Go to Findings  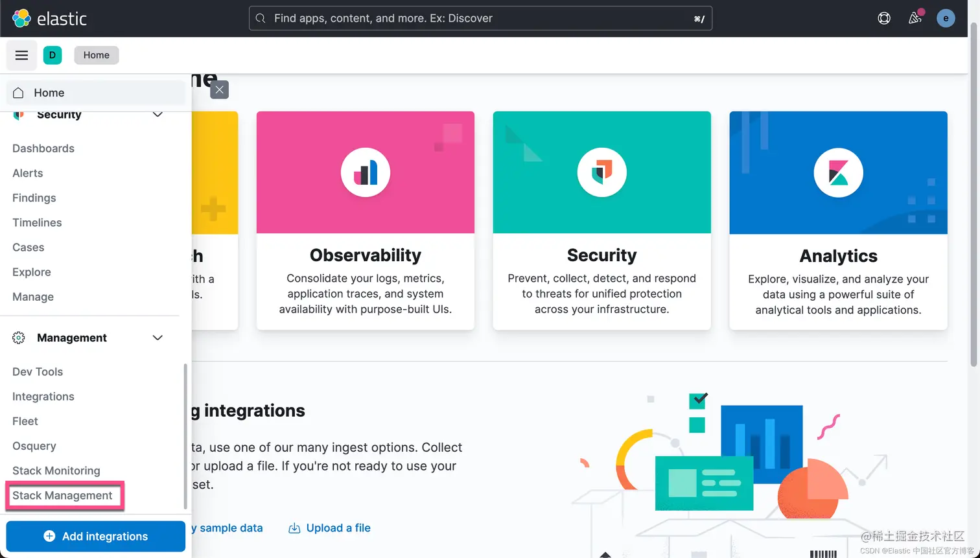(x=34, y=198)
